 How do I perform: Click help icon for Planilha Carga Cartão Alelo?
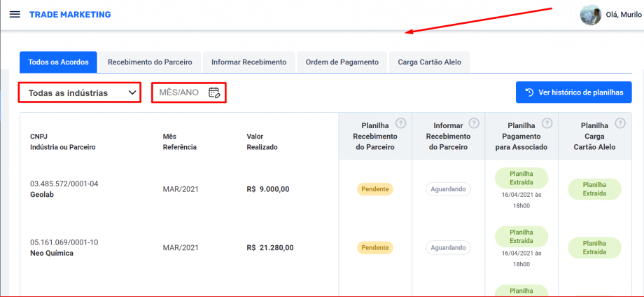(x=620, y=123)
